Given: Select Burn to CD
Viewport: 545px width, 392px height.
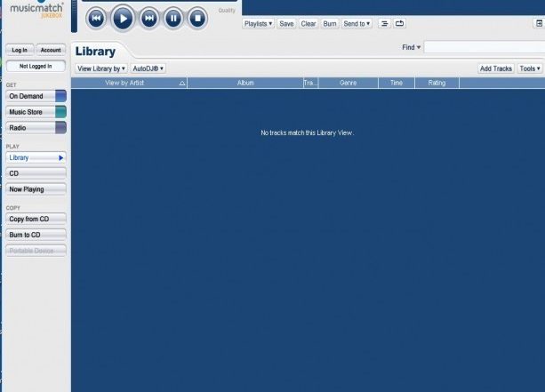Looking at the screenshot, I should click(36, 235).
